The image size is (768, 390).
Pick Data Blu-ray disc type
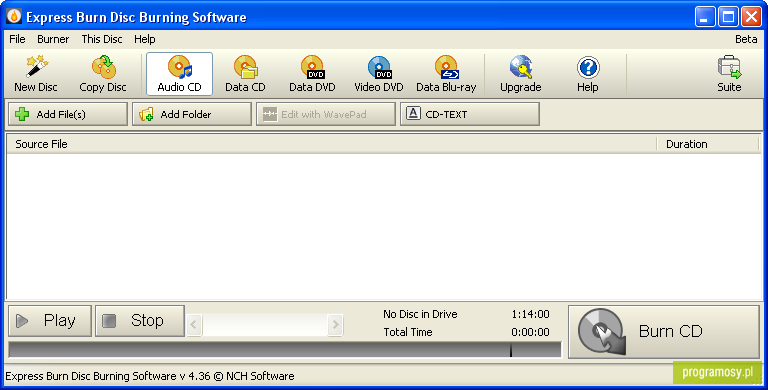(446, 74)
